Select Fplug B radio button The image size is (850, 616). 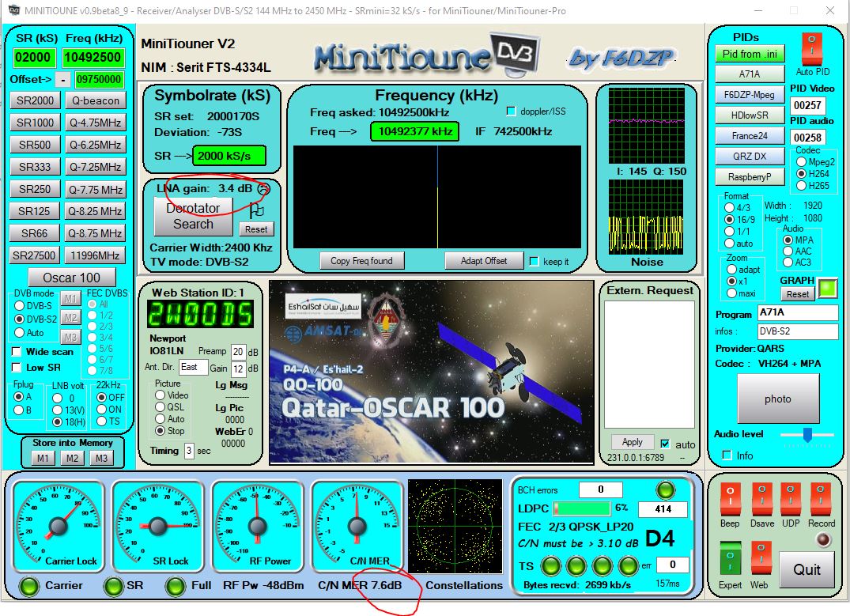pyautogui.click(x=18, y=410)
